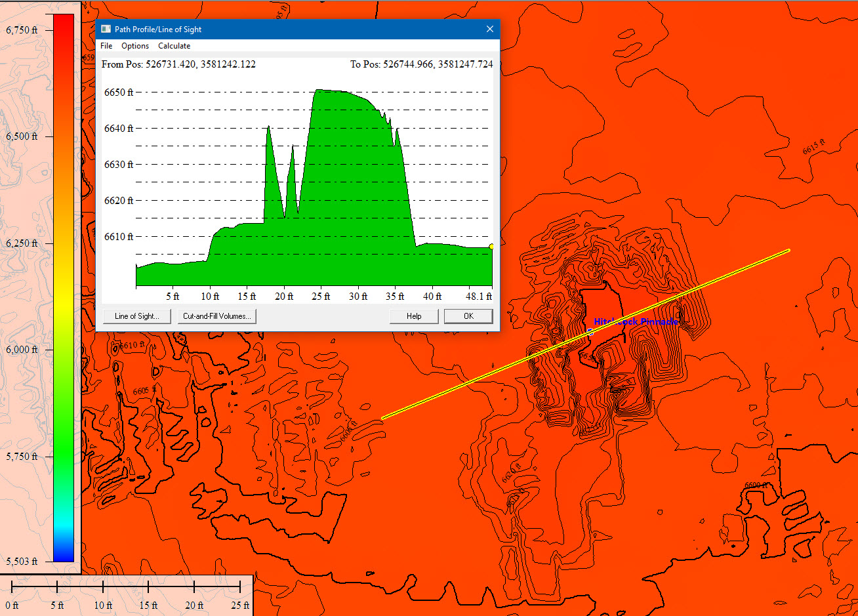Click the northeast end of yellow path line
Image resolution: width=858 pixels, height=616 pixels.
point(788,250)
